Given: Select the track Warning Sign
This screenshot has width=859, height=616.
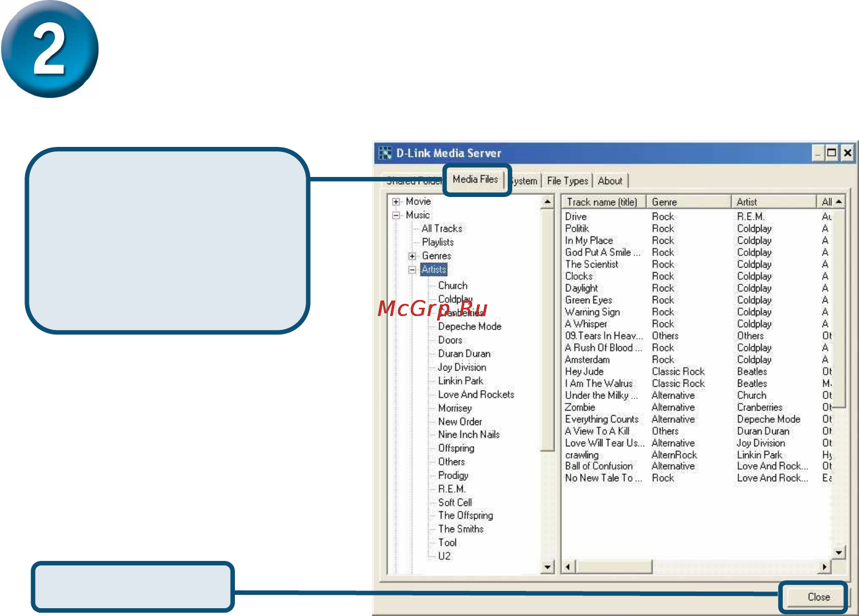Looking at the screenshot, I should coord(592,312).
